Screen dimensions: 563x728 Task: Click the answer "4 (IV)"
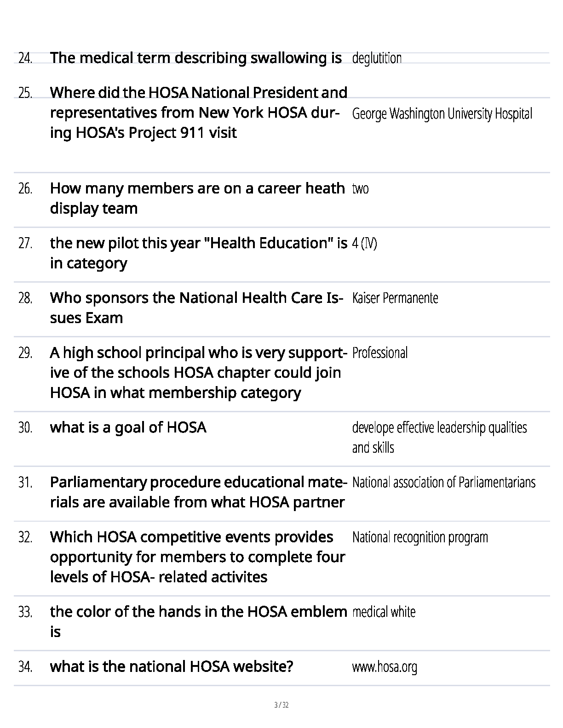(x=364, y=243)
